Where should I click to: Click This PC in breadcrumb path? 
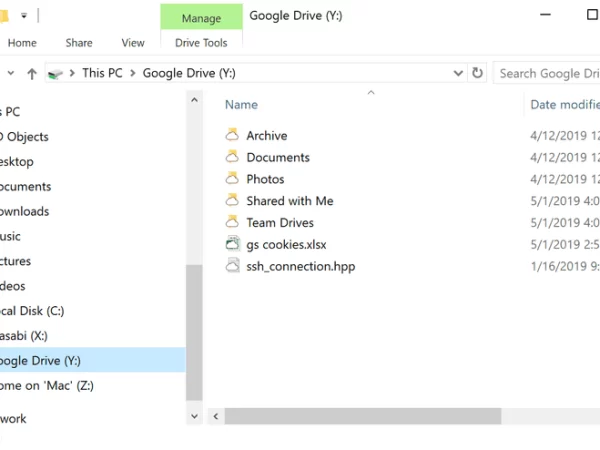[x=102, y=73]
